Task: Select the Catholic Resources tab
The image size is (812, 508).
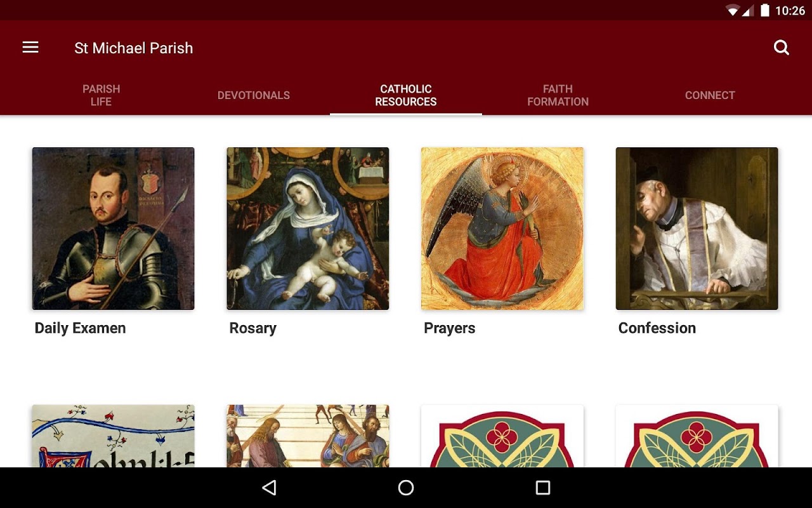Action: coord(406,95)
